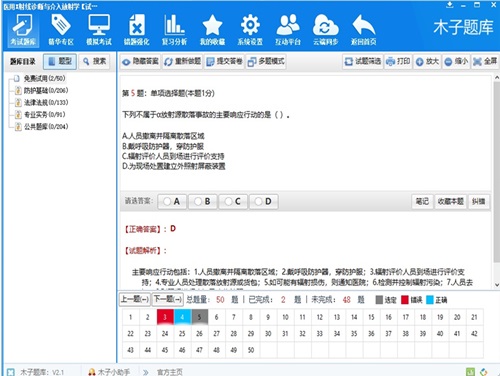
Task: Toggle 多题模式 multi-question mode
Action: 266,61
